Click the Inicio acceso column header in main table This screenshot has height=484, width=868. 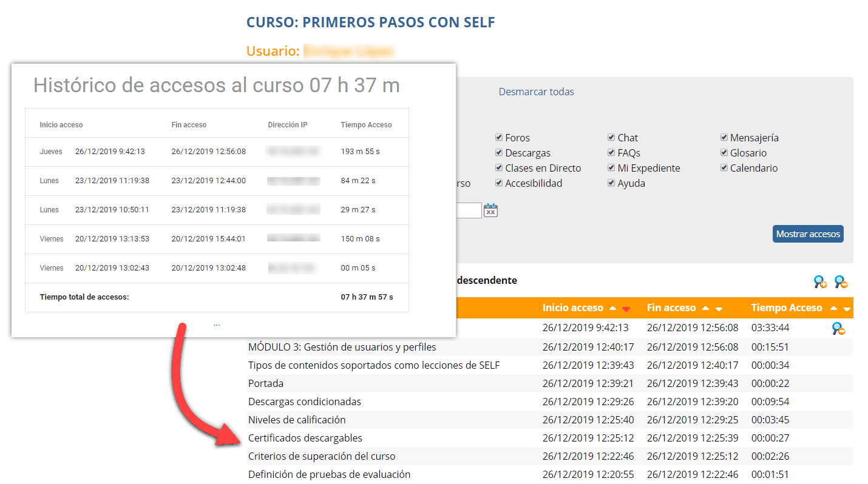point(573,308)
